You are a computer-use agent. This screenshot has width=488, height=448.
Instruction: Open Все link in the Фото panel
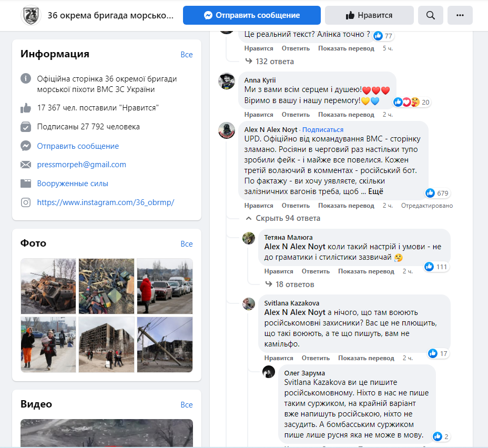pos(187,244)
